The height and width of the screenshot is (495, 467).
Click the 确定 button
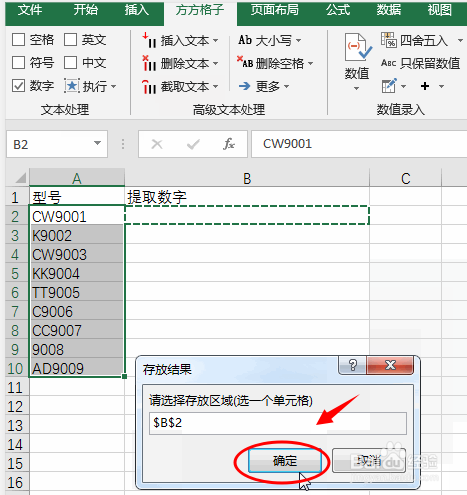[285, 461]
